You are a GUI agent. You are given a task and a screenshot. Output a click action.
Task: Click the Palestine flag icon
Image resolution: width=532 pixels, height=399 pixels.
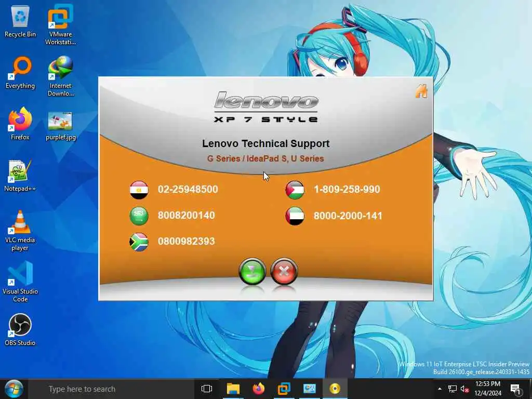coord(295,190)
